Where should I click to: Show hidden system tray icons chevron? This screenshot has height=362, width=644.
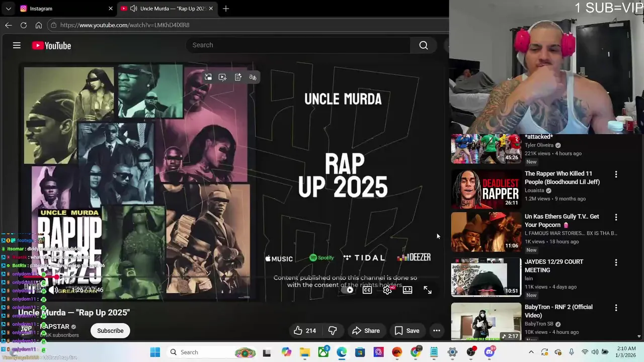[x=531, y=352]
